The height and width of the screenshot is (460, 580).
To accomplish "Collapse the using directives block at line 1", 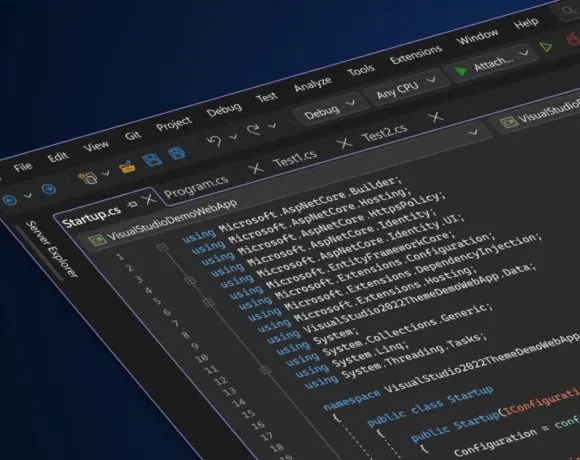I will [162, 247].
